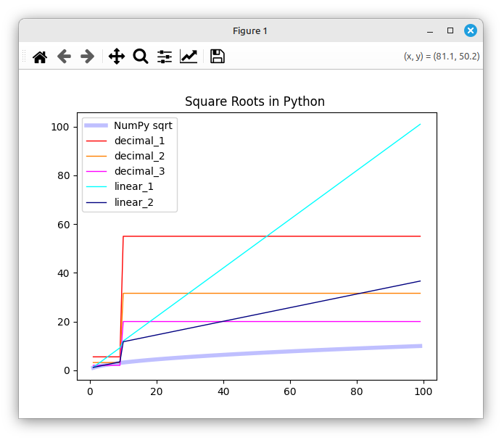Save the figure with the floppy disk icon
Viewport: 504px width, 440px height.
(218, 57)
